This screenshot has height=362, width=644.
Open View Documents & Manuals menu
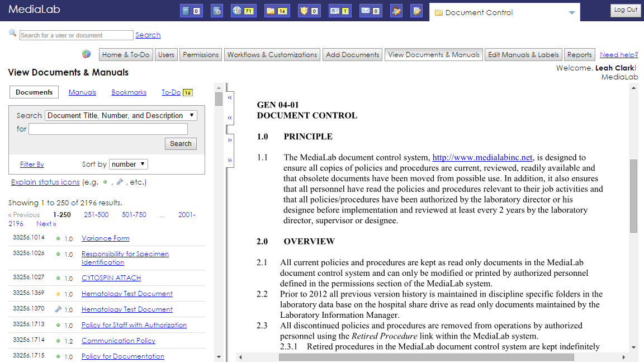point(434,55)
